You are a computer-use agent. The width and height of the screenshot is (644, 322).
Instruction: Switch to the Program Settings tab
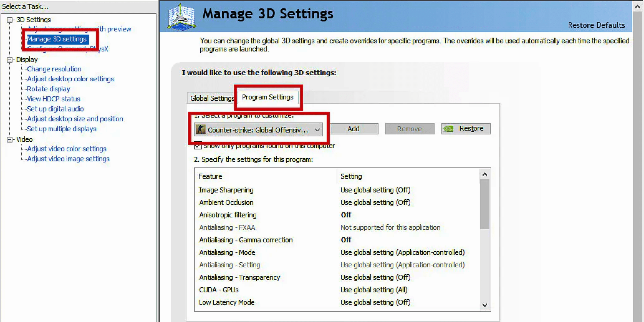[x=268, y=97]
